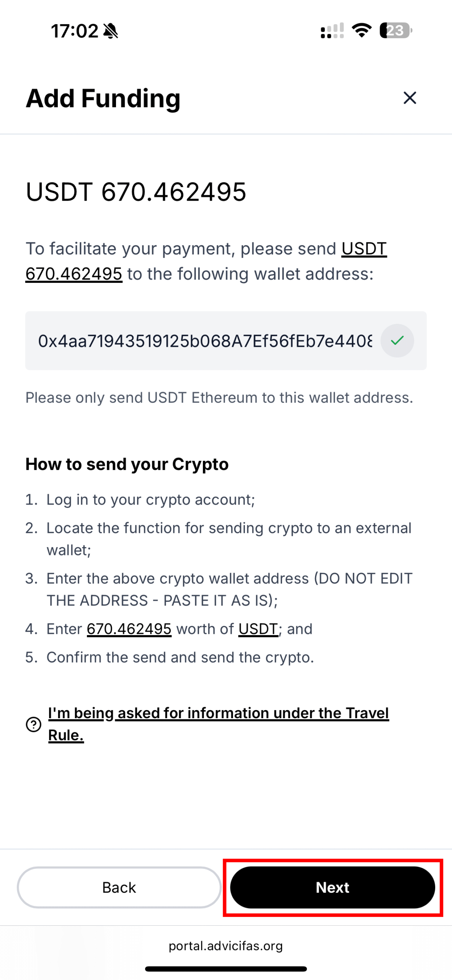Select the wallet address field

click(205, 341)
